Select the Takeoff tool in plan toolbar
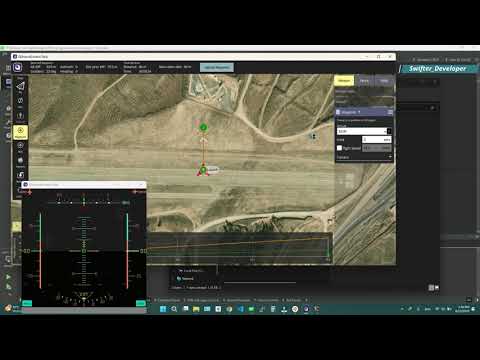 [x=20, y=117]
